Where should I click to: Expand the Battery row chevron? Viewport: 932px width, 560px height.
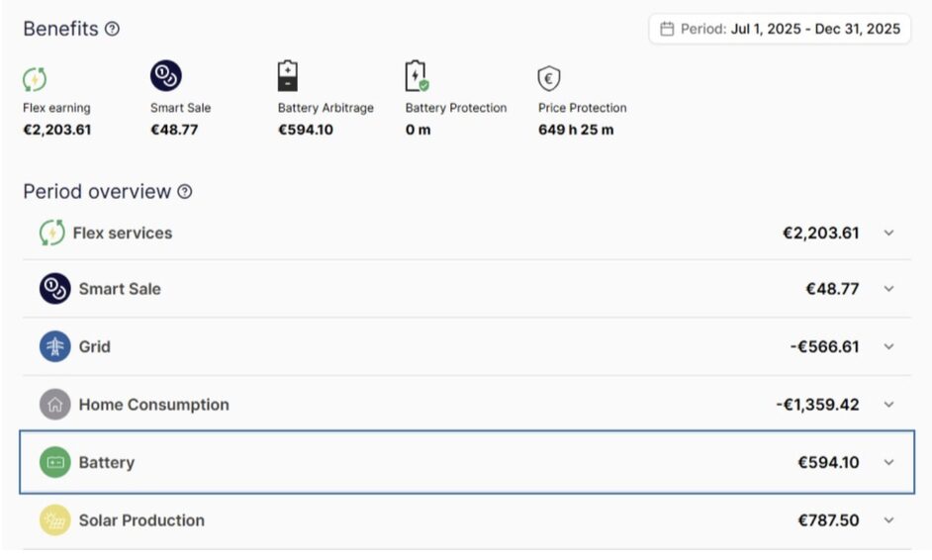888,462
